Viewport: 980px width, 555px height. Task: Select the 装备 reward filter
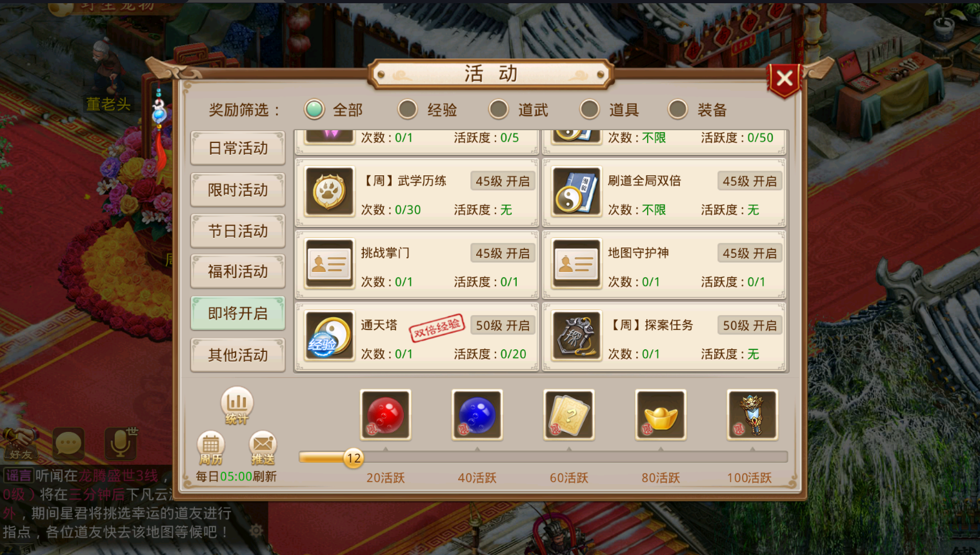tap(698, 110)
